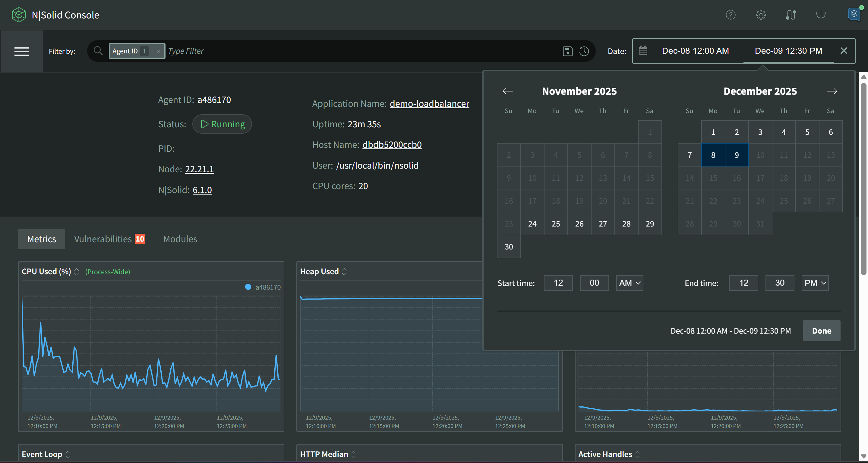Toggle the a486170 legend dot on CPU chart
Screen dimensions: 868x463
click(x=248, y=287)
